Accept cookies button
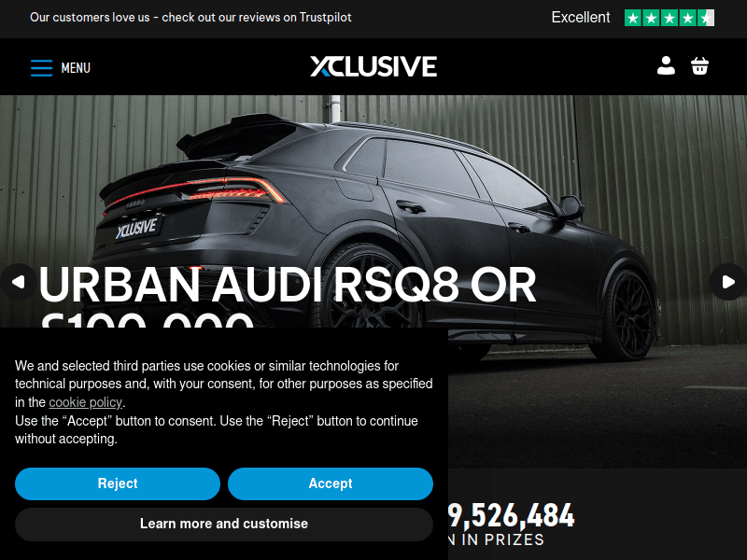The width and height of the screenshot is (747, 560). pyautogui.click(x=331, y=483)
